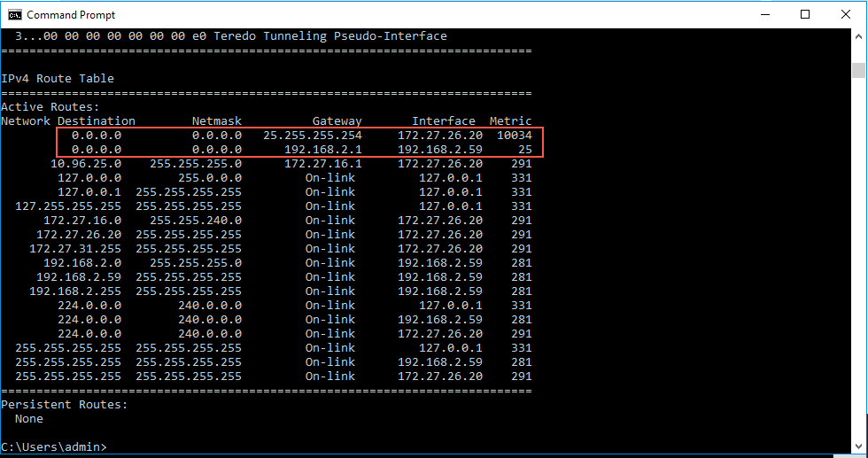
Task: Click destination 192.168.2.59 in the route table
Action: [x=79, y=277]
